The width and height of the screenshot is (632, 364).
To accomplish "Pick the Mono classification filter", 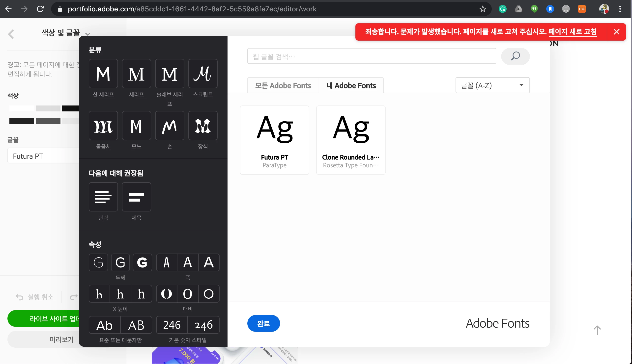I will tap(136, 126).
